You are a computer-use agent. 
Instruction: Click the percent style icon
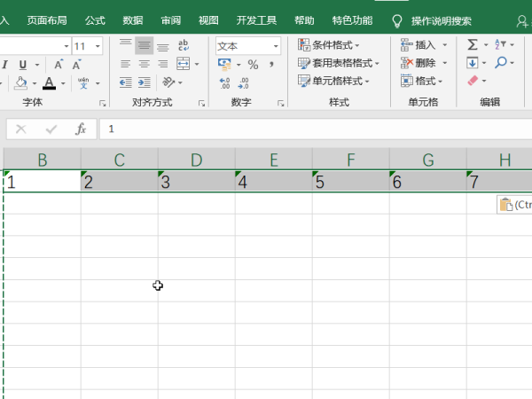(x=253, y=65)
